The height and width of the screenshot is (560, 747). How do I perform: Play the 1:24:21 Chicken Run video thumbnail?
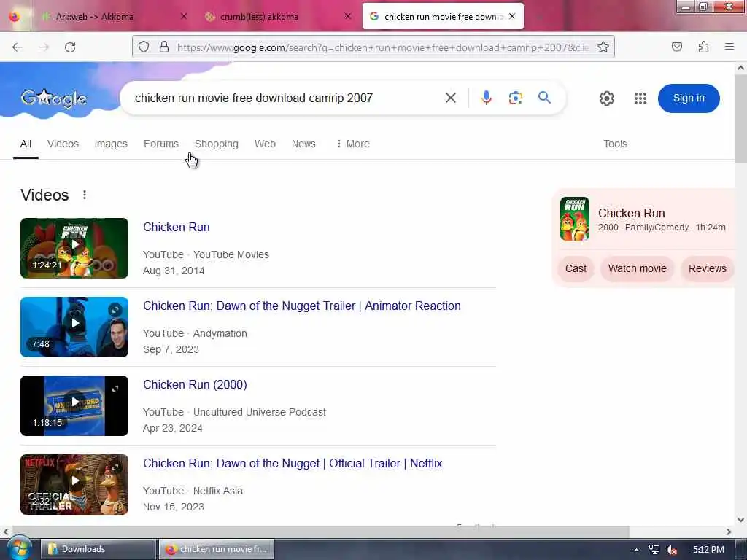(x=74, y=248)
